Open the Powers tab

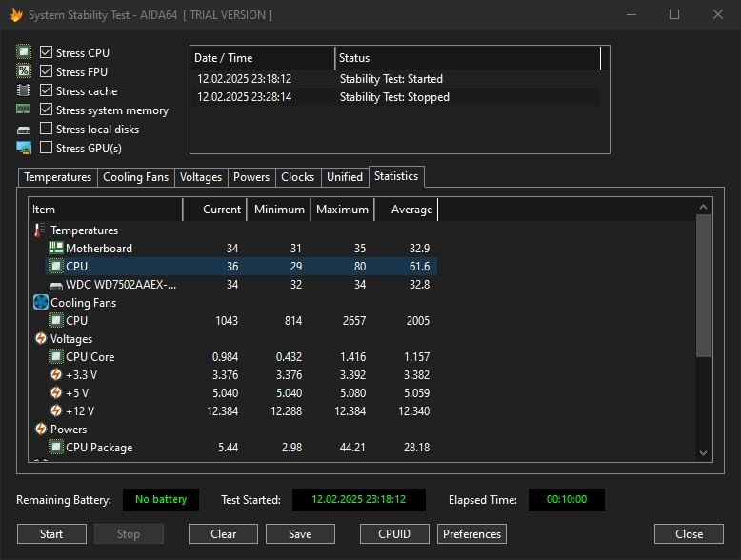pyautogui.click(x=251, y=177)
